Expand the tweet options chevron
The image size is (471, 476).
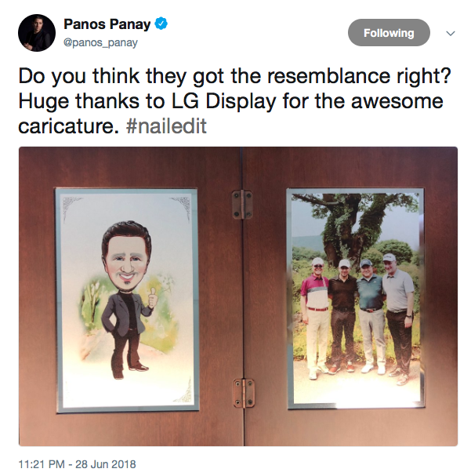pos(451,33)
